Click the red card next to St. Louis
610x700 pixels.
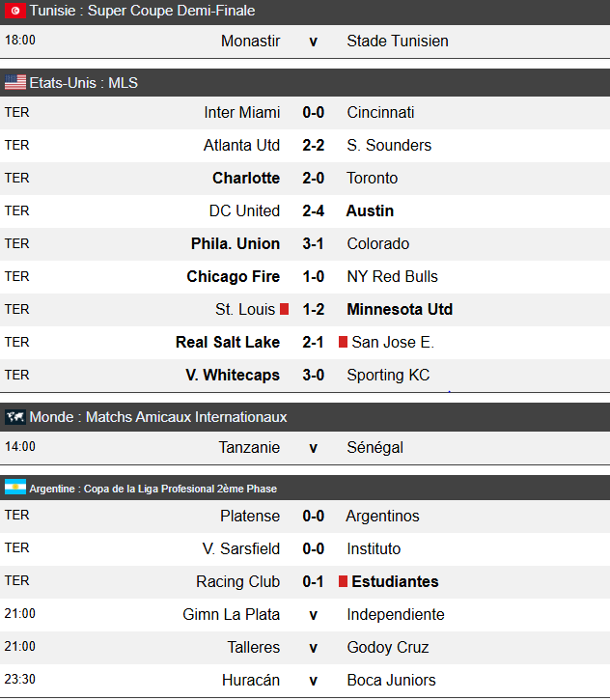[285, 309]
